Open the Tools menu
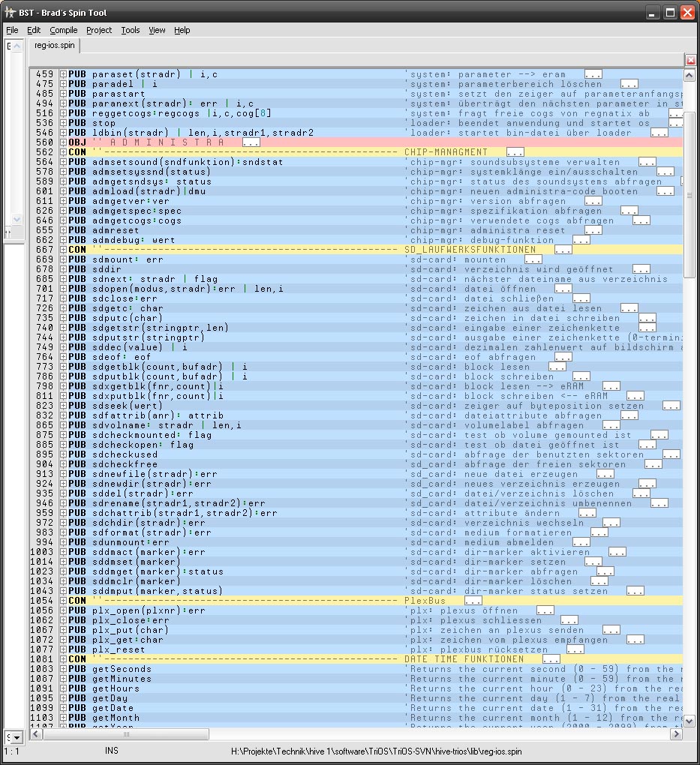Screen dimensions: 700x765 point(131,30)
